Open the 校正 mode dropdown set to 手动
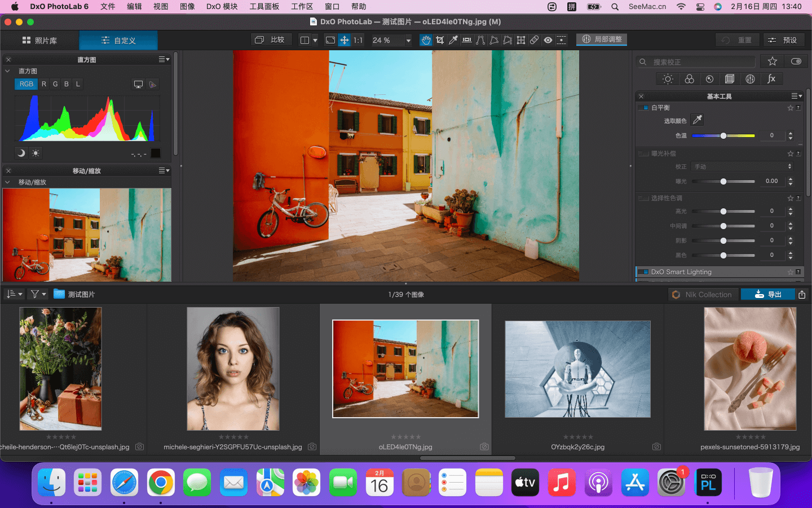 (742, 167)
